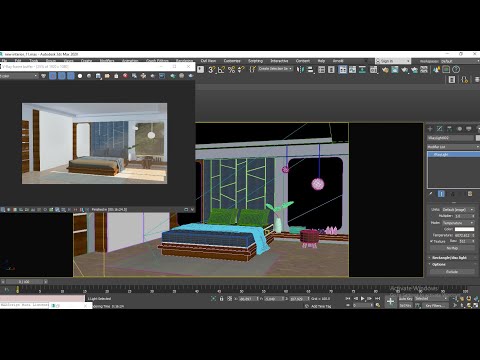Toggle the Texture checkbox in light parameters
This screenshot has height=360, width=480.
tap(431, 241)
